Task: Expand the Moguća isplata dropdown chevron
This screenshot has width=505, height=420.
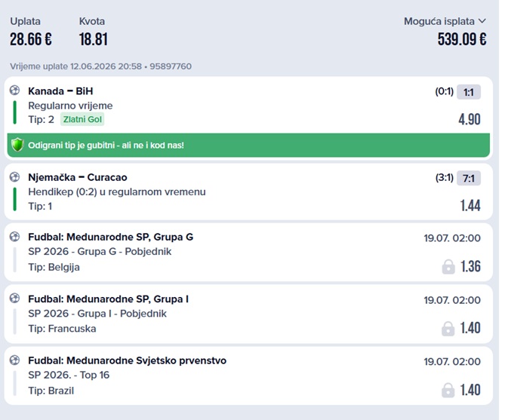Action: [482, 21]
